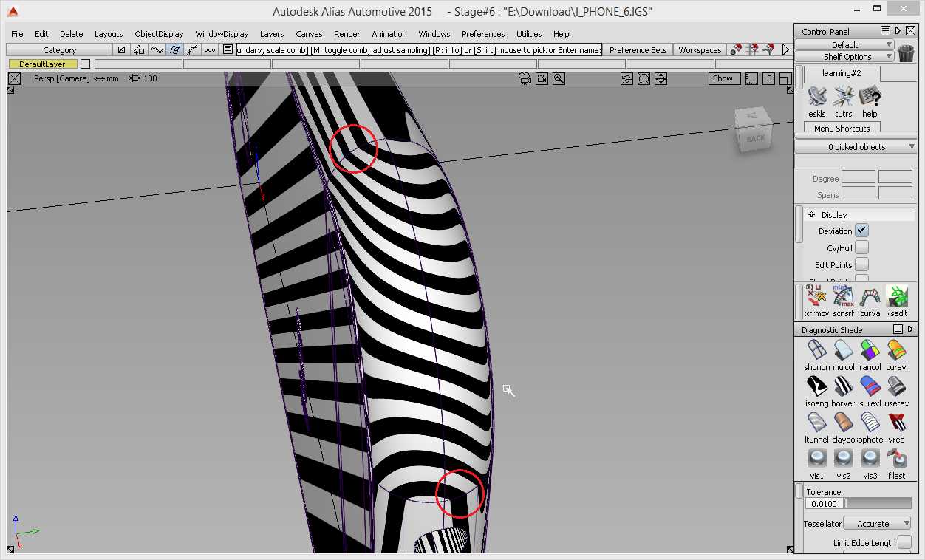Enable the Cv/Hull checkbox
This screenshot has height=560, width=925.
click(862, 248)
